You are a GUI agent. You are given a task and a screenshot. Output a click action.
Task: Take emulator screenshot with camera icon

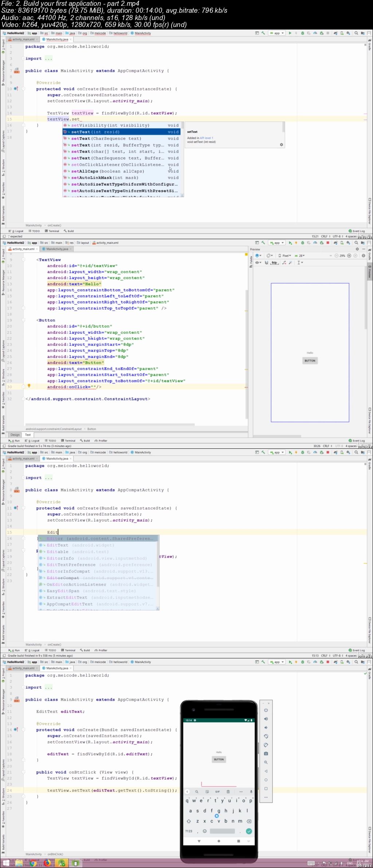(x=266, y=754)
